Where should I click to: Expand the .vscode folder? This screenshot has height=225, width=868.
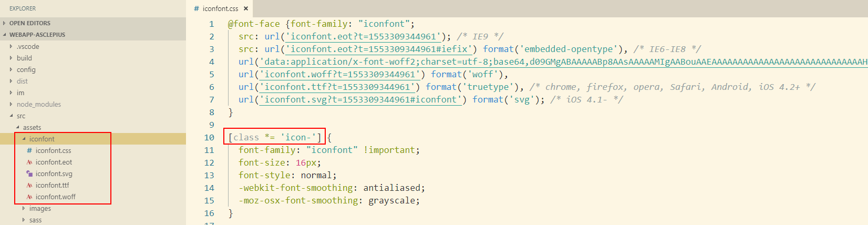coord(27,47)
